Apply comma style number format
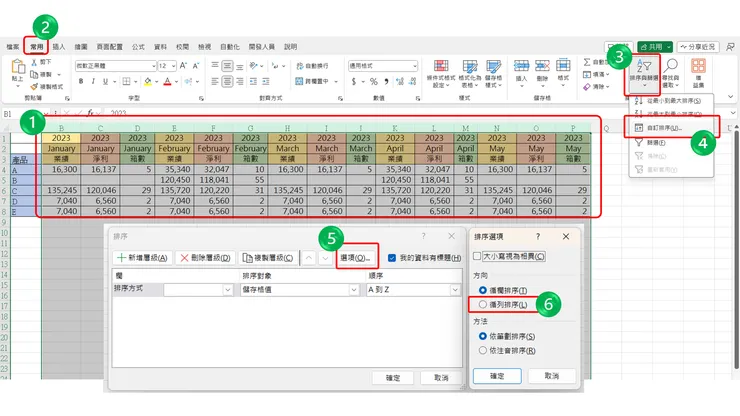740x416 pixels. pos(387,82)
